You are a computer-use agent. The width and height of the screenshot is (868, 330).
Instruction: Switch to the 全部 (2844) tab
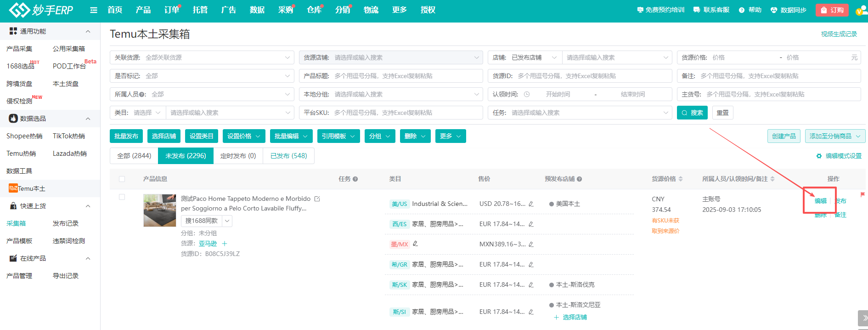pyautogui.click(x=134, y=156)
